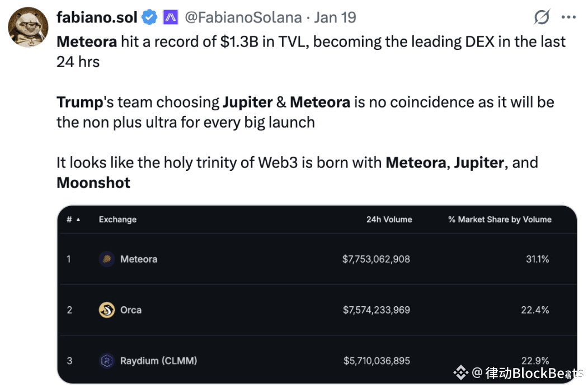Open the three-dot more options menu
The width and height of the screenshot is (588, 387).
point(568,18)
